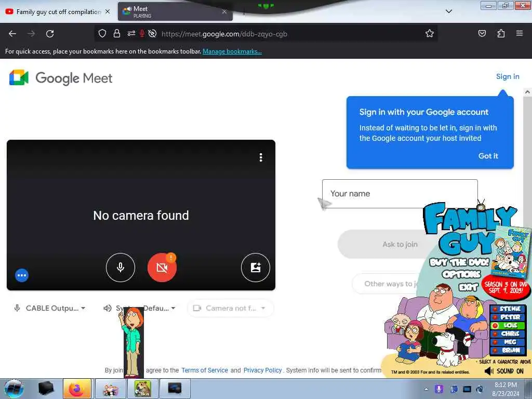Screen dimensions: 532x399
Task: Toggle the red camera-off button
Action: (x=162, y=268)
